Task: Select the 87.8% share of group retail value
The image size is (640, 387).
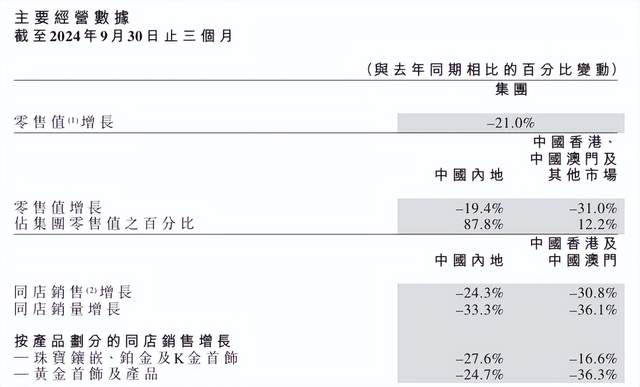Action: pyautogui.click(x=483, y=225)
